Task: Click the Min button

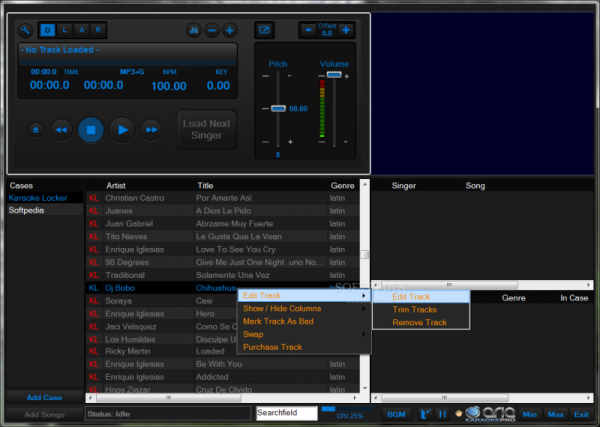Action: point(530,414)
